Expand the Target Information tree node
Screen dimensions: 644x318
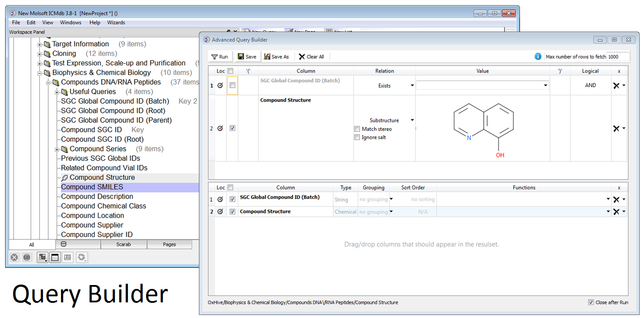[x=39, y=44]
